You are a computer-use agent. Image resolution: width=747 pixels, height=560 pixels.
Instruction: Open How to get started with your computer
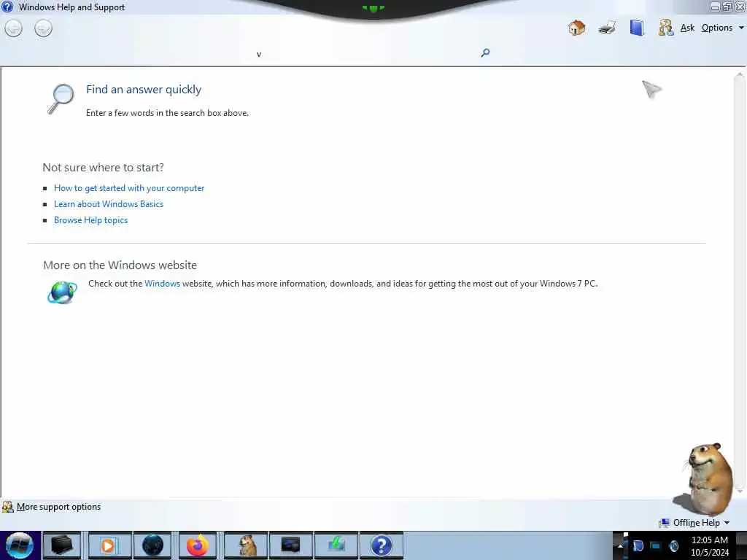(x=129, y=188)
